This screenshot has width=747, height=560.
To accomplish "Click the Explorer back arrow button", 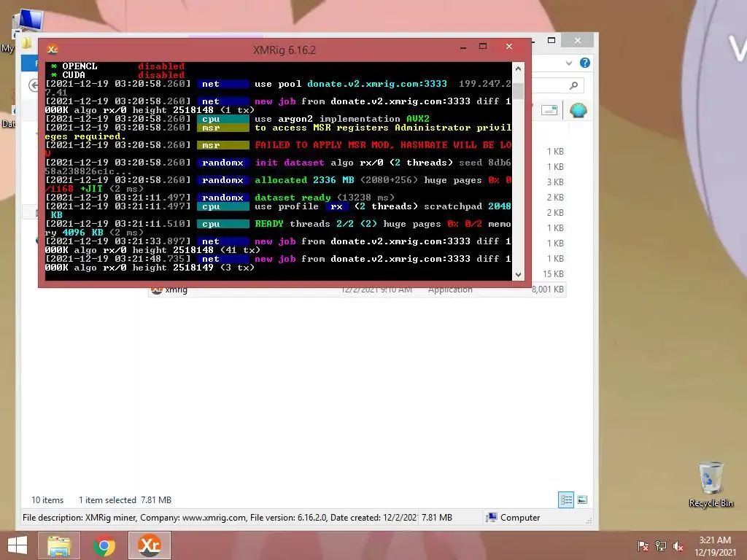I will pyautogui.click(x=34, y=85).
